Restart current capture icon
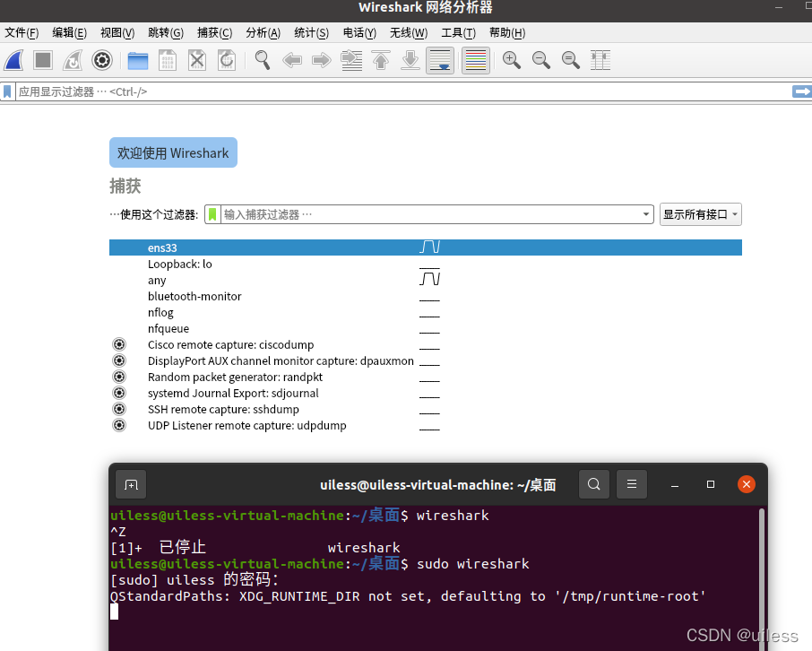 pyautogui.click(x=73, y=61)
